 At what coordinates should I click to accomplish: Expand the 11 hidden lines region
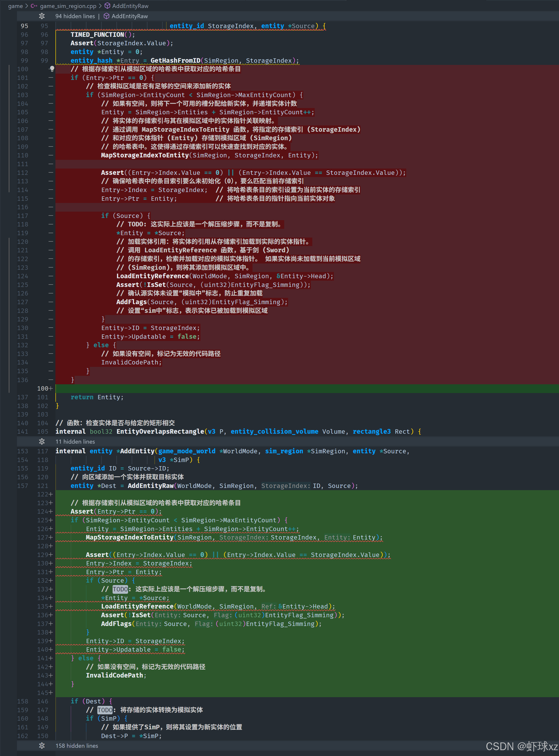(x=75, y=441)
